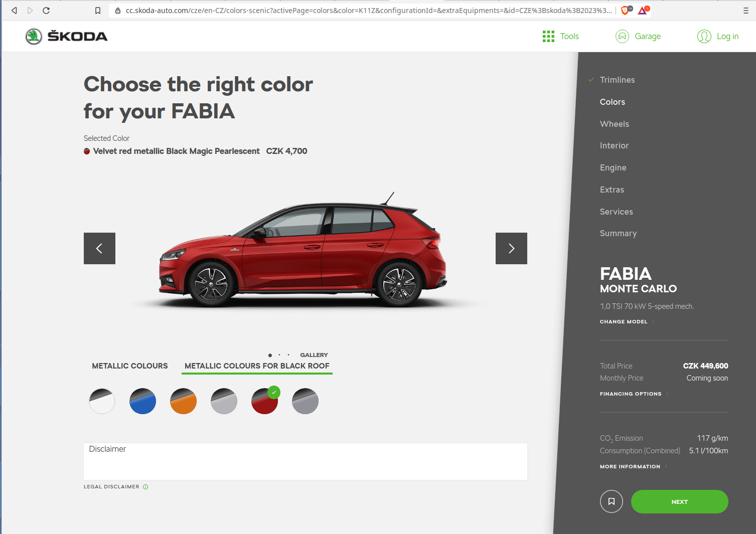This screenshot has height=534, width=756.
Task: Click the right carousel arrow on car image
Action: pyautogui.click(x=511, y=248)
